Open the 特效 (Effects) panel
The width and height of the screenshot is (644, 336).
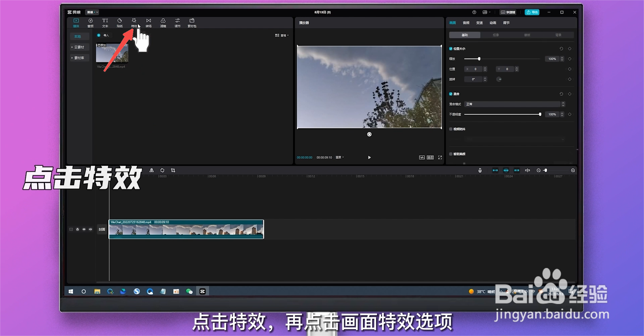(134, 22)
